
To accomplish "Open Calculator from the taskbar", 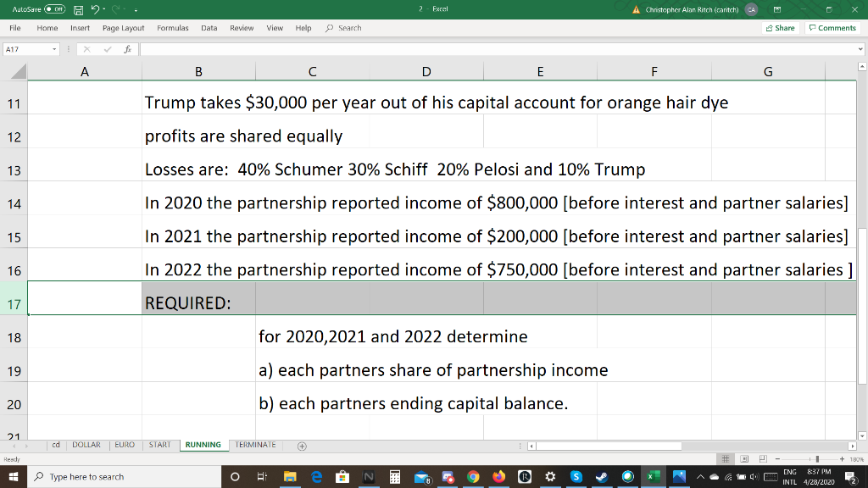I will click(x=395, y=476).
